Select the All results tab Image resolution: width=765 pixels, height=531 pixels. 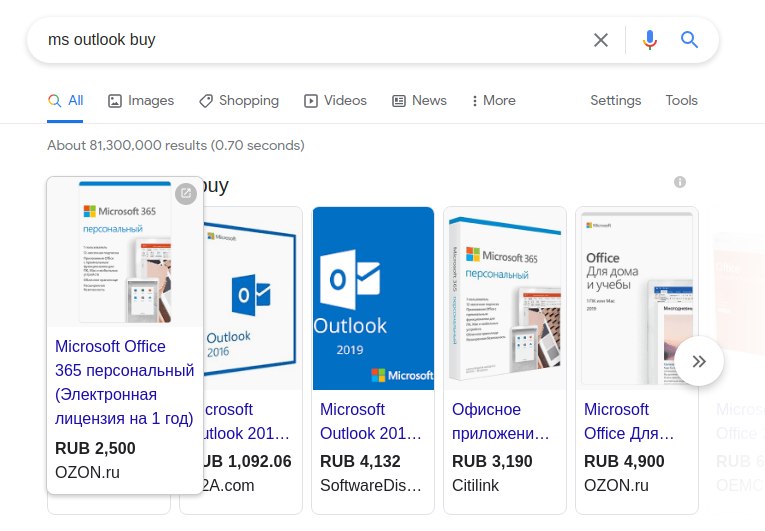coord(65,101)
